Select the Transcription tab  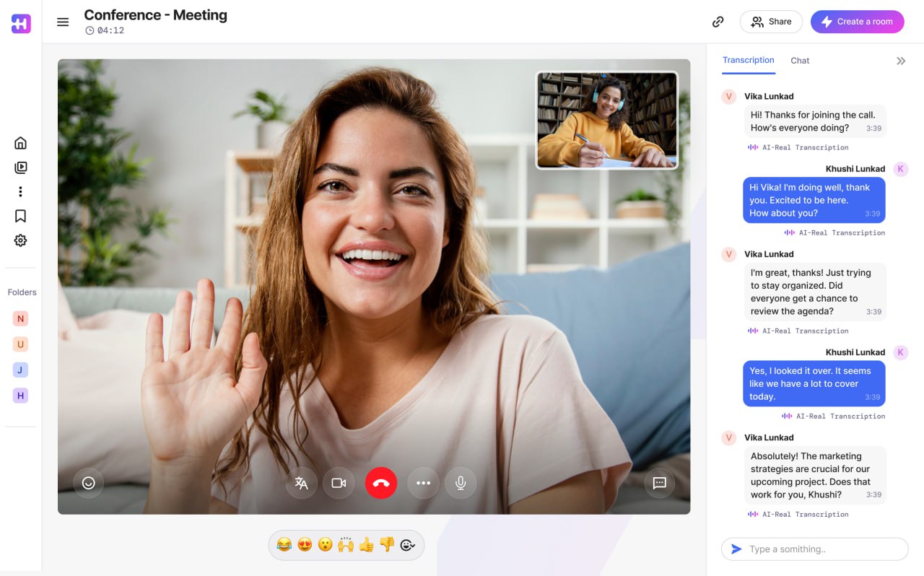[x=749, y=61]
